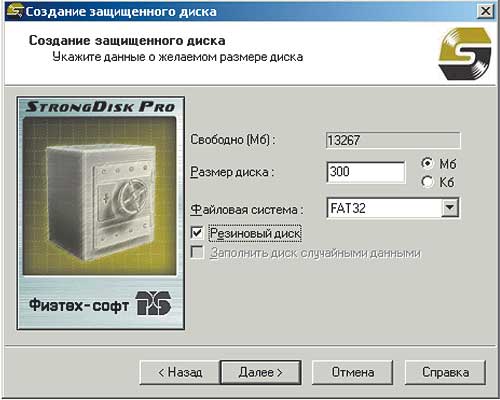Click the Физтех-софт logo emblem
The image size is (500, 400).
[154, 303]
